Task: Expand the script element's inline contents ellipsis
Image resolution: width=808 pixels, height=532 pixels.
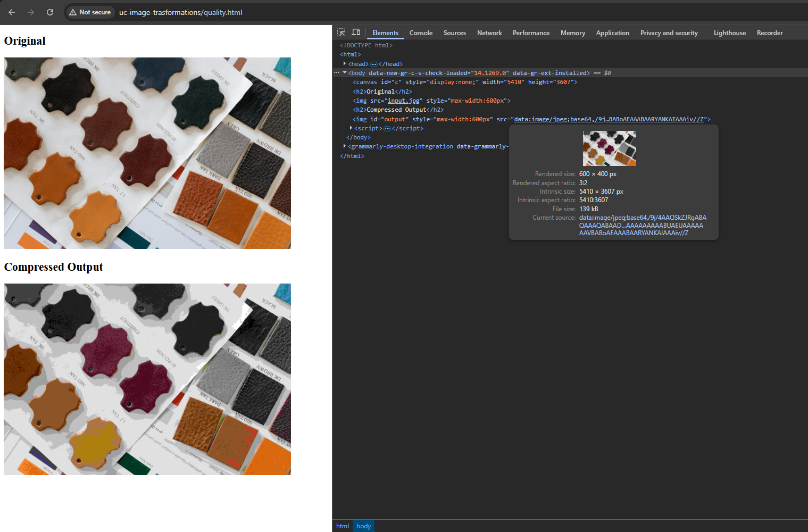Action: (387, 128)
